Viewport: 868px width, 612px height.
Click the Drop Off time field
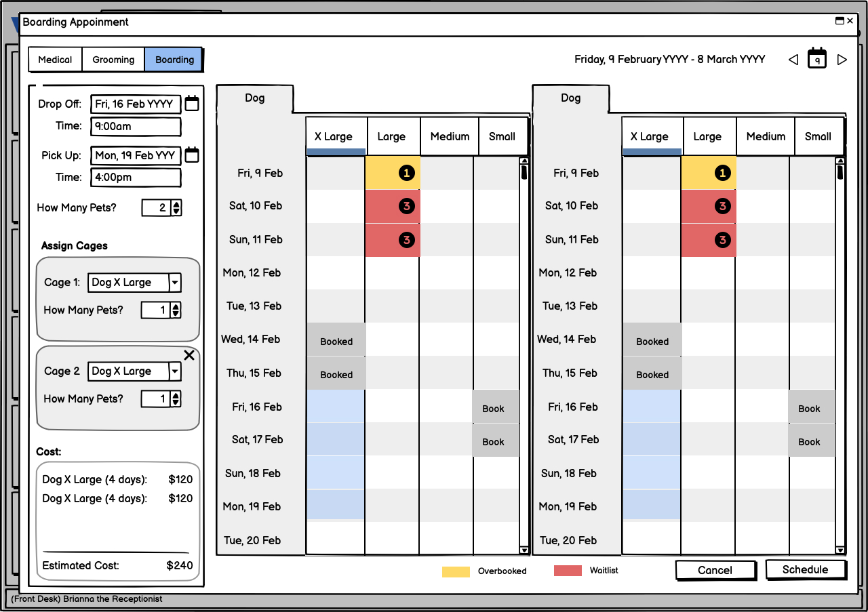point(136,126)
